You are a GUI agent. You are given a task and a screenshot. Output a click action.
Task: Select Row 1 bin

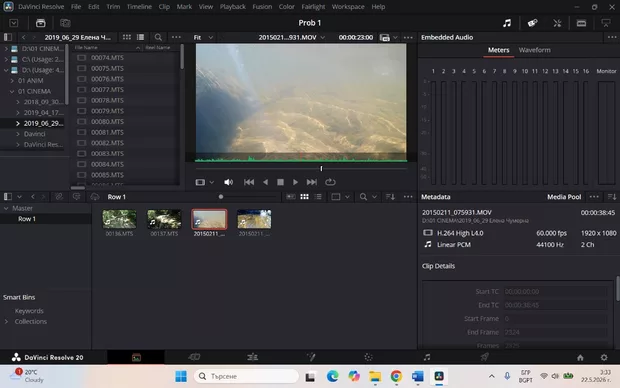27,219
